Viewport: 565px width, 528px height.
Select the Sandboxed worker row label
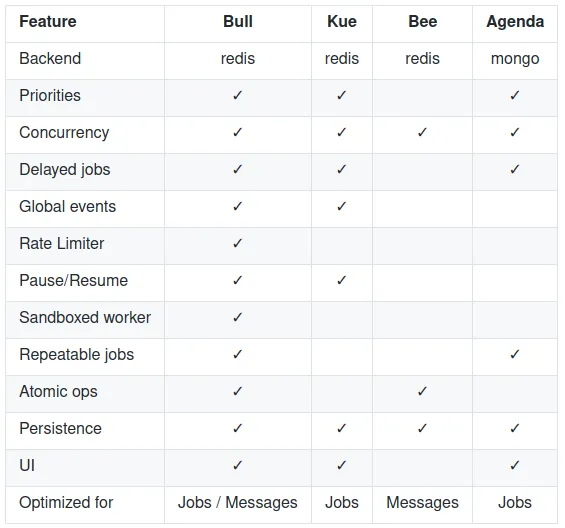click(x=85, y=318)
